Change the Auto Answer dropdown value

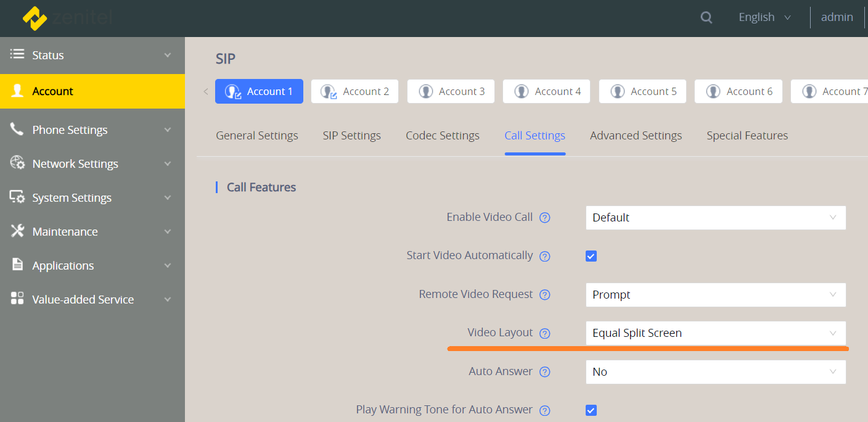point(715,372)
